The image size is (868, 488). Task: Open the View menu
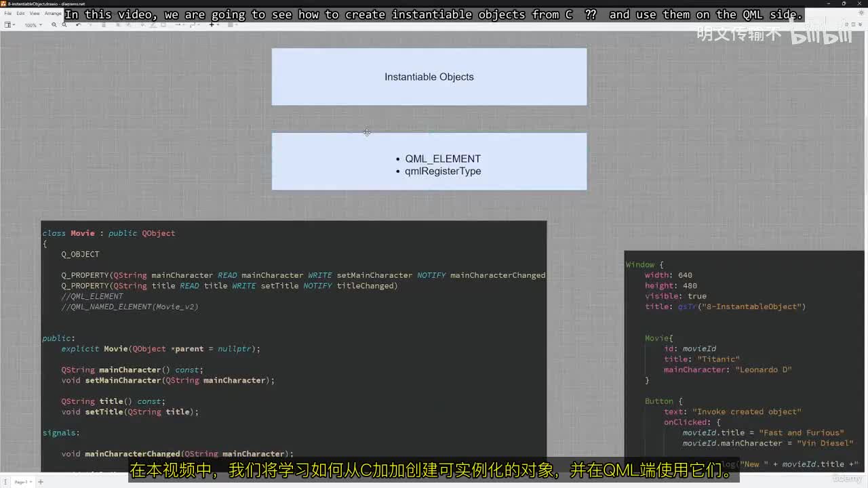tap(34, 14)
